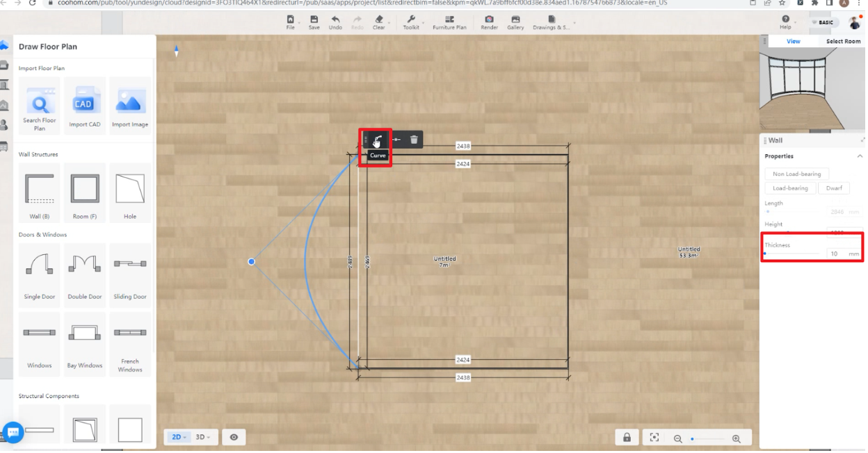Click the Curve wall tool icon
Viewport: 868px width, 453px height.
click(378, 140)
